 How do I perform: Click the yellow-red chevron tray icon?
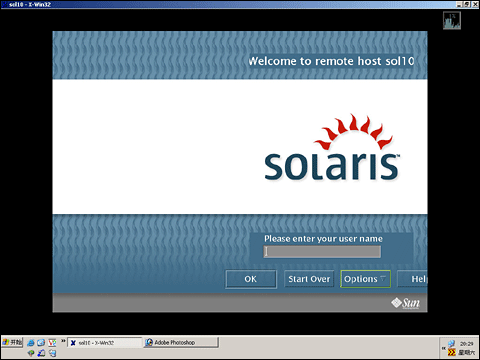pos(452,352)
